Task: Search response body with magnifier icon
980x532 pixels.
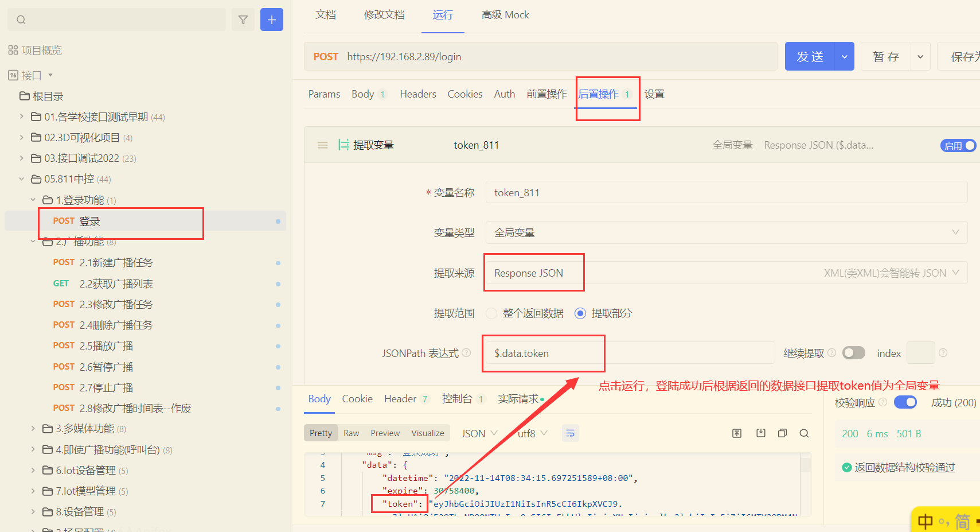Action: tap(805, 433)
